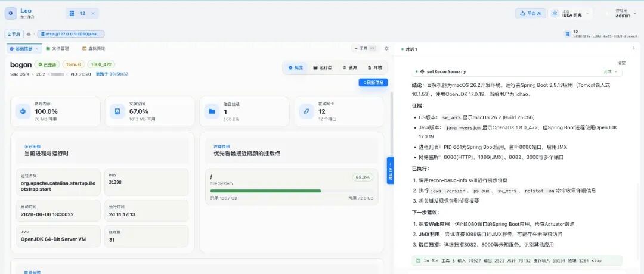644x274 pixels.
Task: Click the 68.2% usage badge
Action: tap(363, 177)
